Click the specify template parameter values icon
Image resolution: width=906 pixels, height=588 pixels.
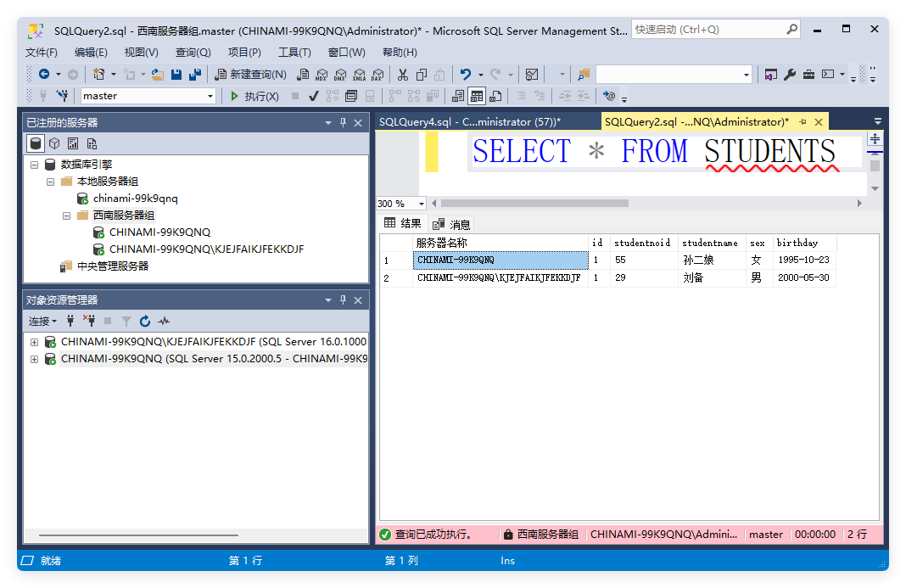point(609,96)
